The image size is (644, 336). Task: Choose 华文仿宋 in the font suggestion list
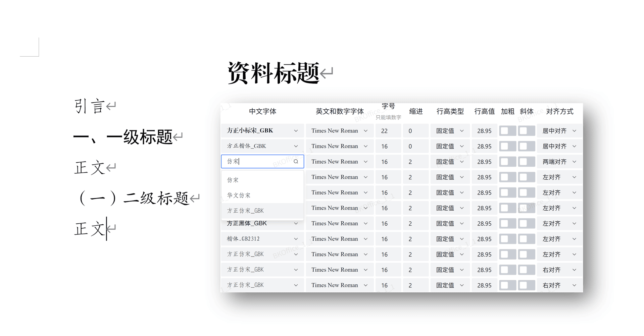tap(239, 195)
